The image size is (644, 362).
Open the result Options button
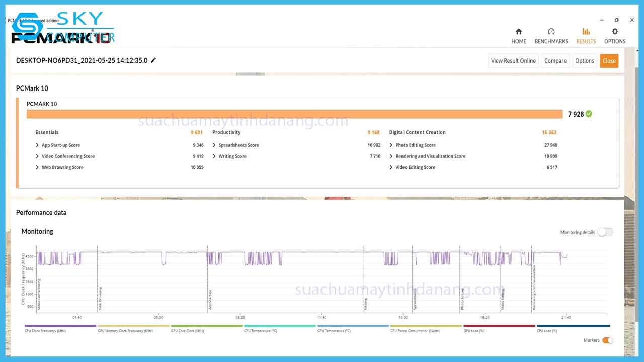pyautogui.click(x=585, y=61)
